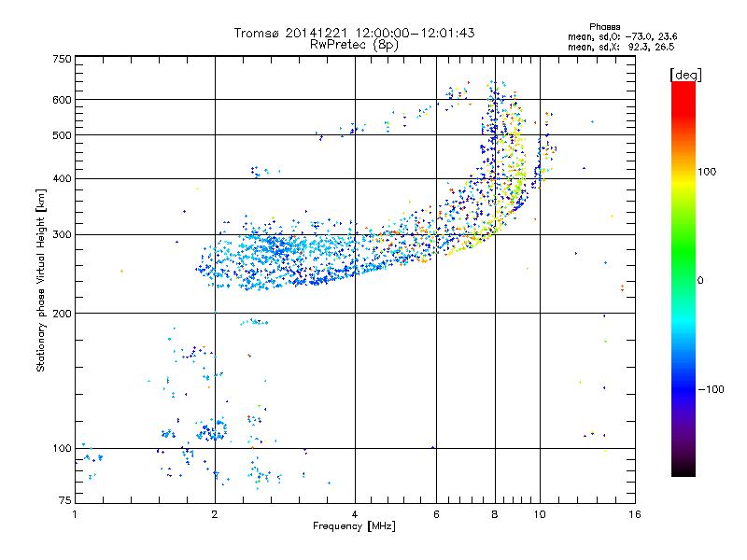Click the 'mean, sd,O: -73.0, 23.6' text
The width and height of the screenshot is (747, 560).
pyautogui.click(x=622, y=36)
